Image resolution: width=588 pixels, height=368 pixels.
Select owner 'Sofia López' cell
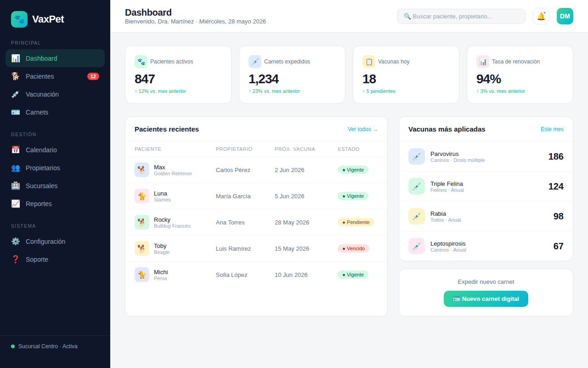pos(232,275)
